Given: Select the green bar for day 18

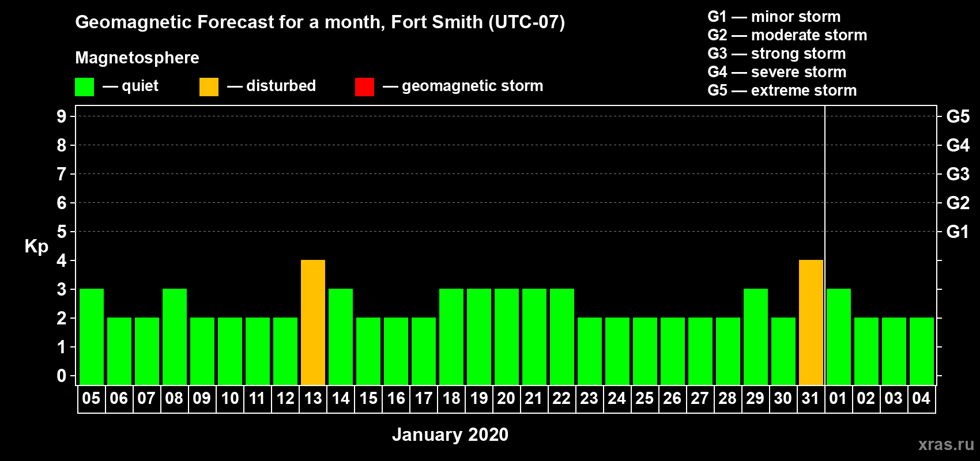Looking at the screenshot, I should [451, 337].
